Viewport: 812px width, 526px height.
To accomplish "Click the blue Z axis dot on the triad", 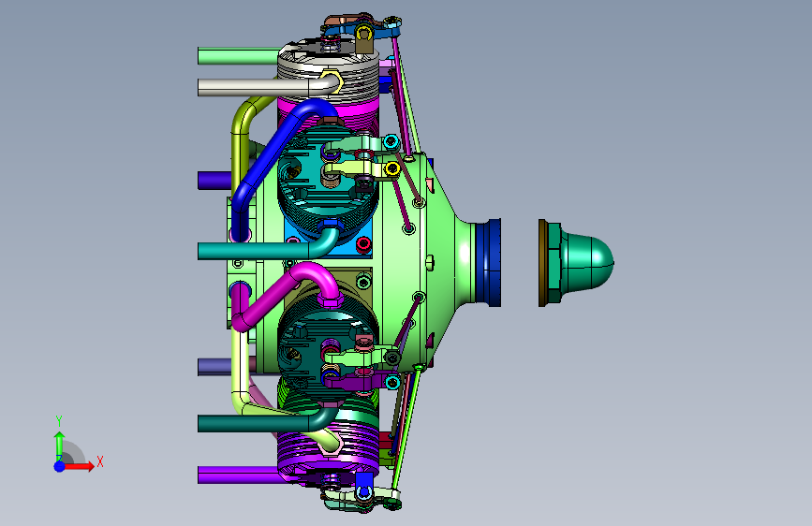I will pos(59,466).
